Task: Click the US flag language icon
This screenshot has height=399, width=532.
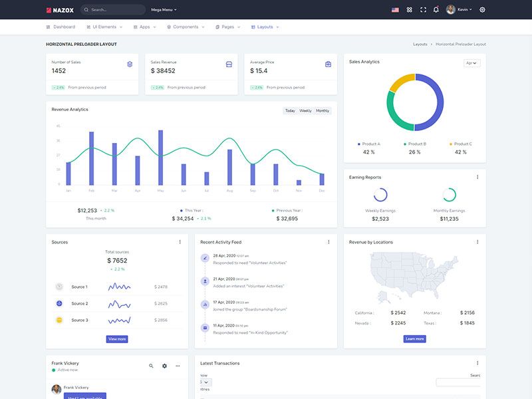Action: pyautogui.click(x=395, y=10)
